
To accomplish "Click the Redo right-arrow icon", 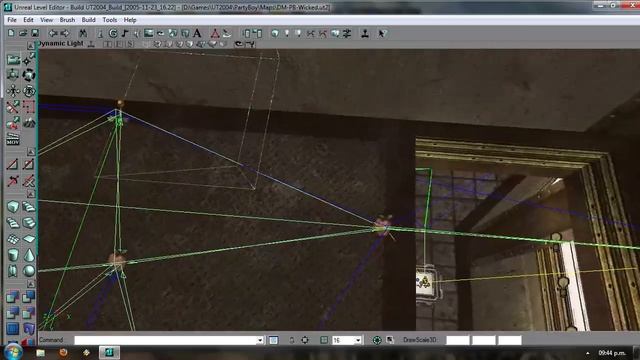I will [65, 33].
